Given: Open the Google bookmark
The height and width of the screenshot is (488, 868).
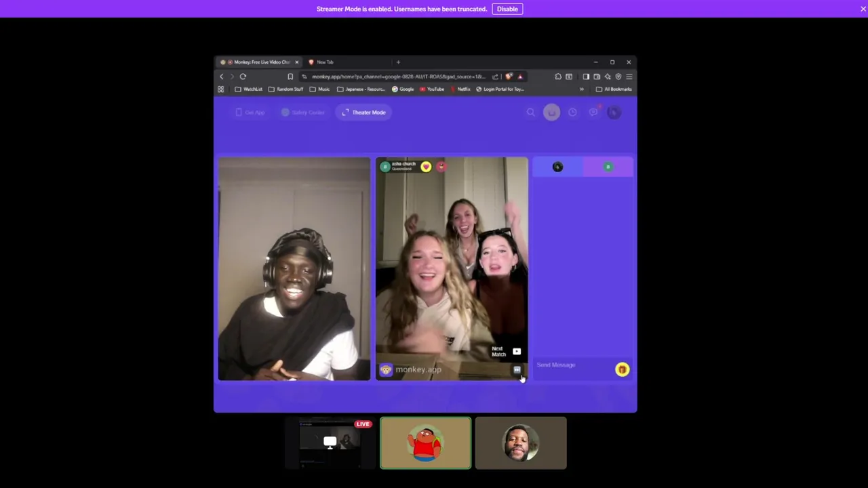Looking at the screenshot, I should (403, 89).
